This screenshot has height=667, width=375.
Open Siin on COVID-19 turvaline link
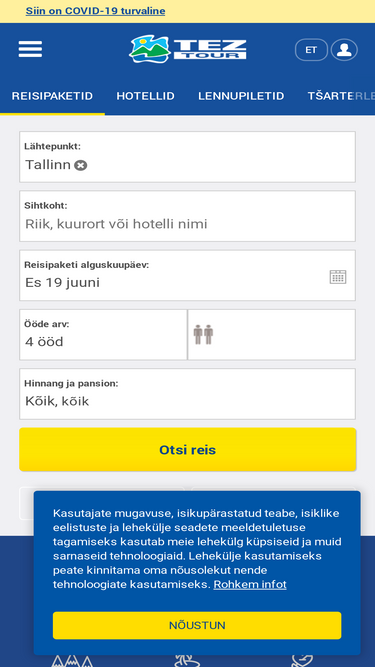pyautogui.click(x=95, y=11)
